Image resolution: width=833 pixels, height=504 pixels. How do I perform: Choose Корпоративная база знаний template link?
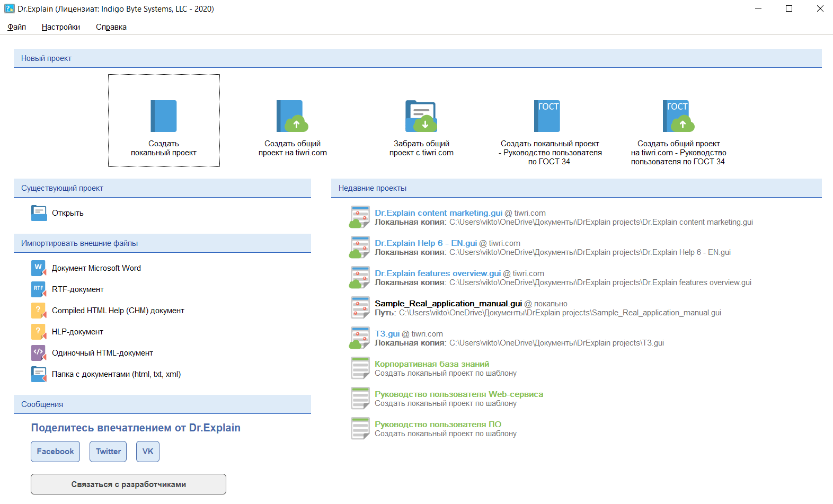tap(432, 364)
